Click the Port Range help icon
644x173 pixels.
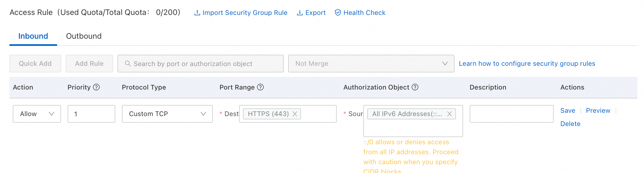(x=260, y=87)
